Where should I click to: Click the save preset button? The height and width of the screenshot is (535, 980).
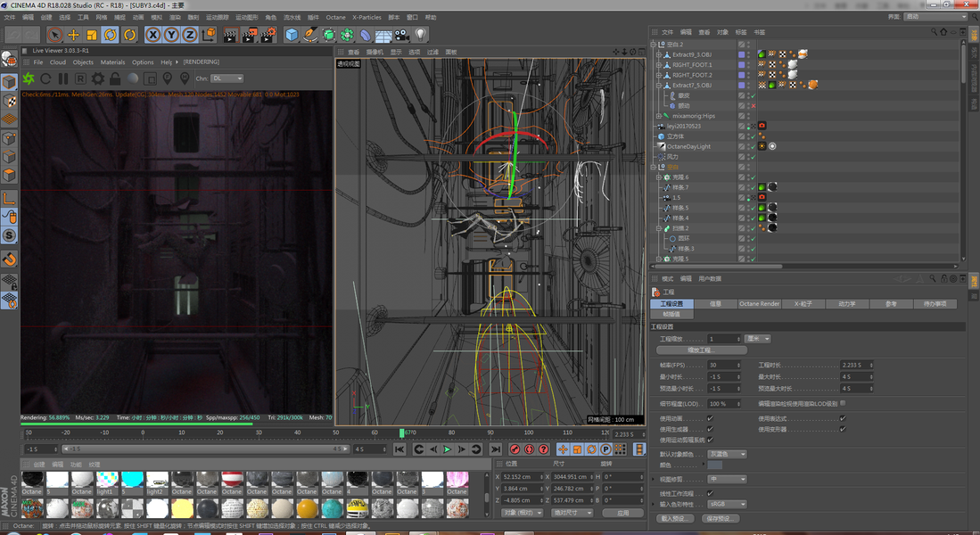[720, 519]
